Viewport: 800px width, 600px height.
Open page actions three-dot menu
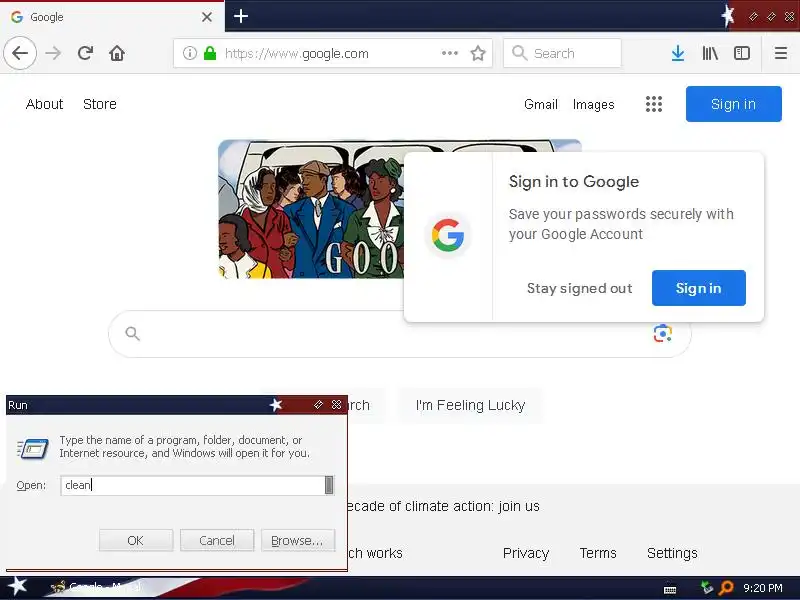pyautogui.click(x=449, y=53)
